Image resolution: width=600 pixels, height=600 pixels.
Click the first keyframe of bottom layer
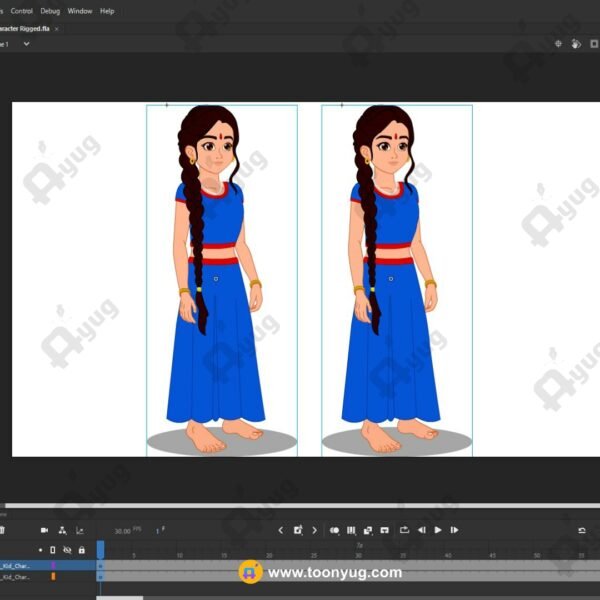point(100,576)
